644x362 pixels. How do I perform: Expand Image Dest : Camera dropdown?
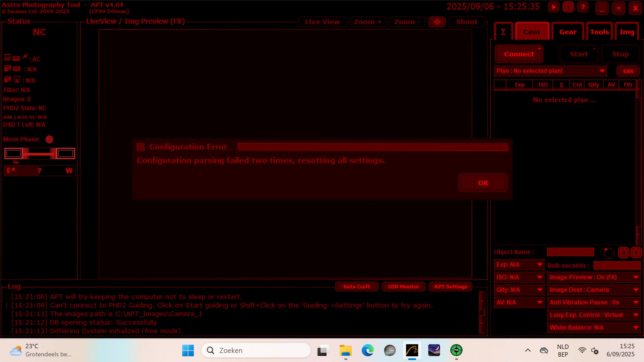(594, 290)
